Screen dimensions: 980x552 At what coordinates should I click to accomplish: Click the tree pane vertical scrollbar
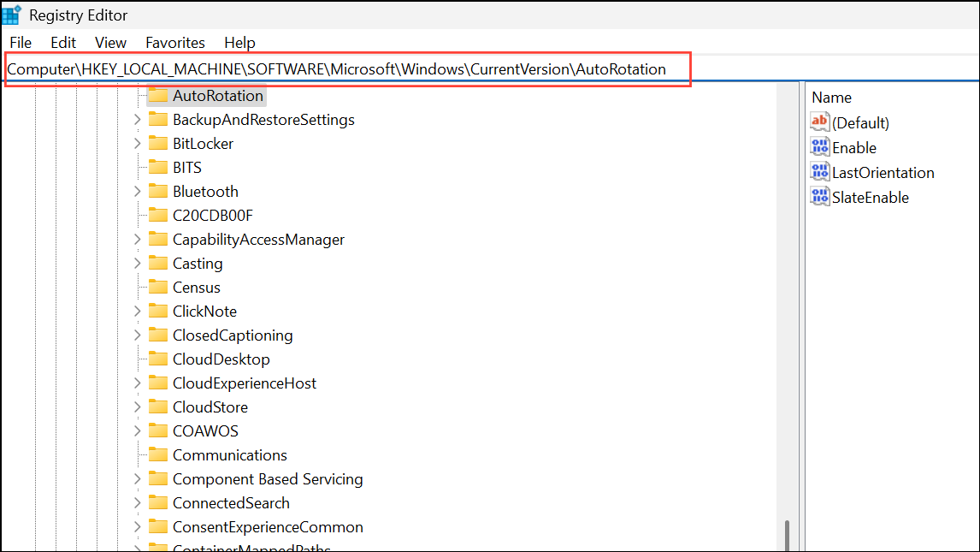(x=787, y=535)
